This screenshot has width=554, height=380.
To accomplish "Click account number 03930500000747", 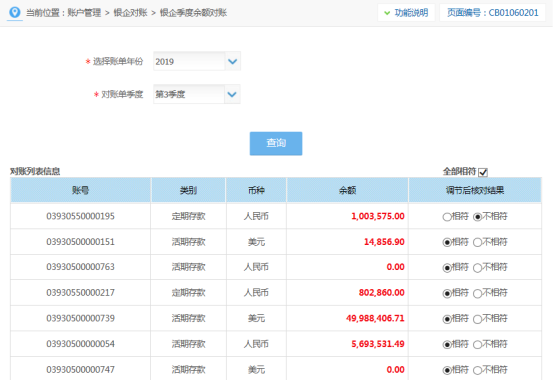I will click(81, 370).
